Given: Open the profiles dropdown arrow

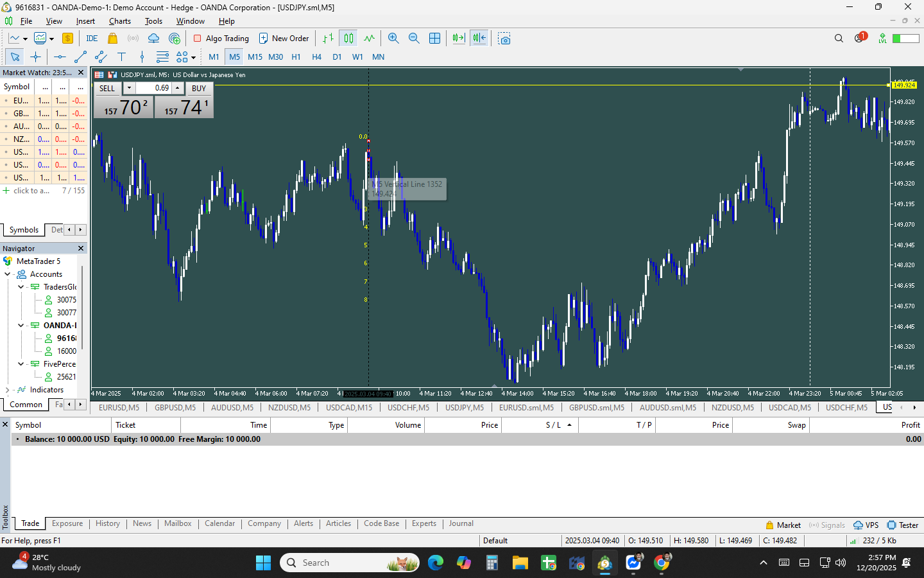Looking at the screenshot, I should pyautogui.click(x=51, y=39).
